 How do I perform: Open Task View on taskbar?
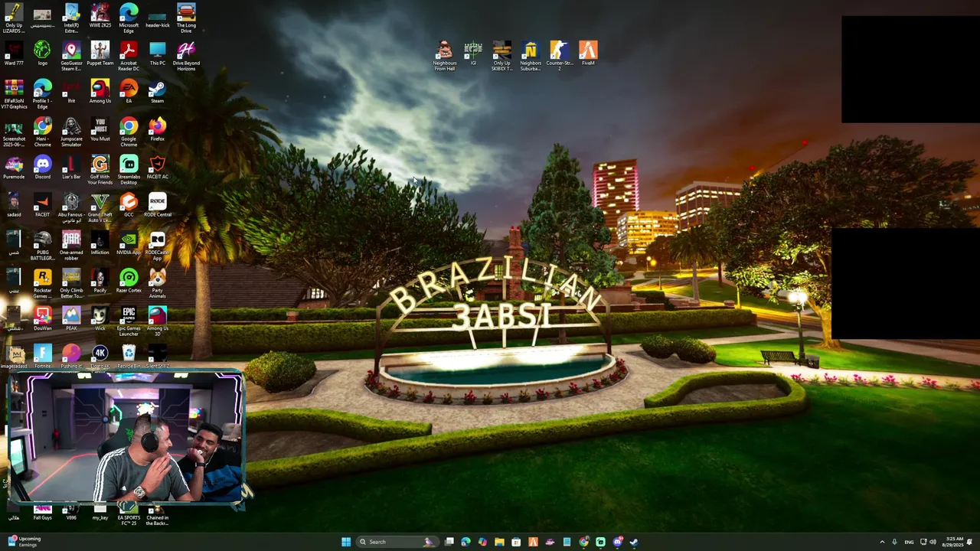449,542
